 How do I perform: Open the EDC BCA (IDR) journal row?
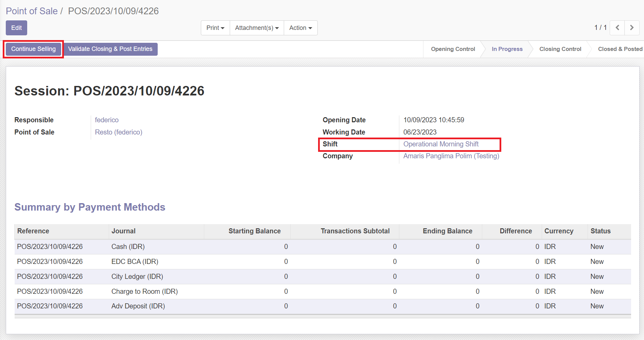(323, 262)
